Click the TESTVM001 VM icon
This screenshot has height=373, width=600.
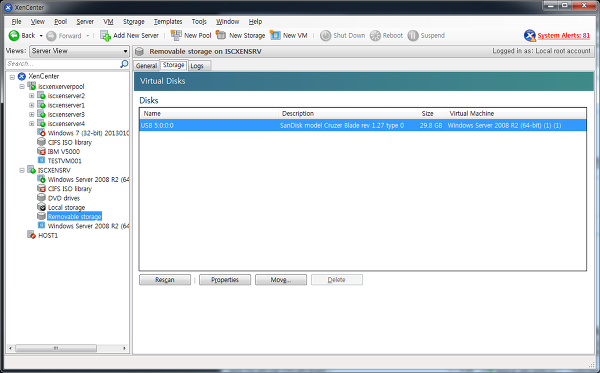coord(41,161)
